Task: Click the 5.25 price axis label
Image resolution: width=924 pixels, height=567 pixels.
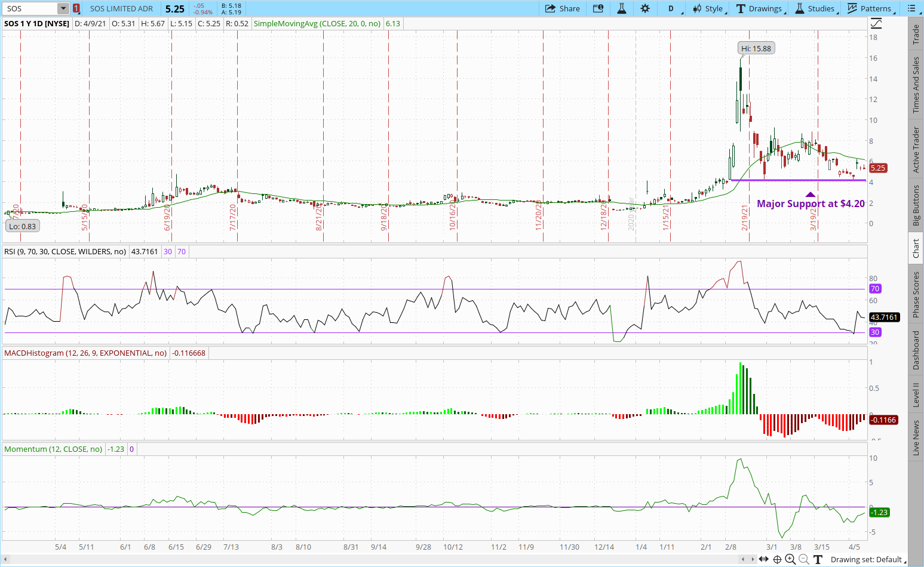Action: click(x=877, y=168)
